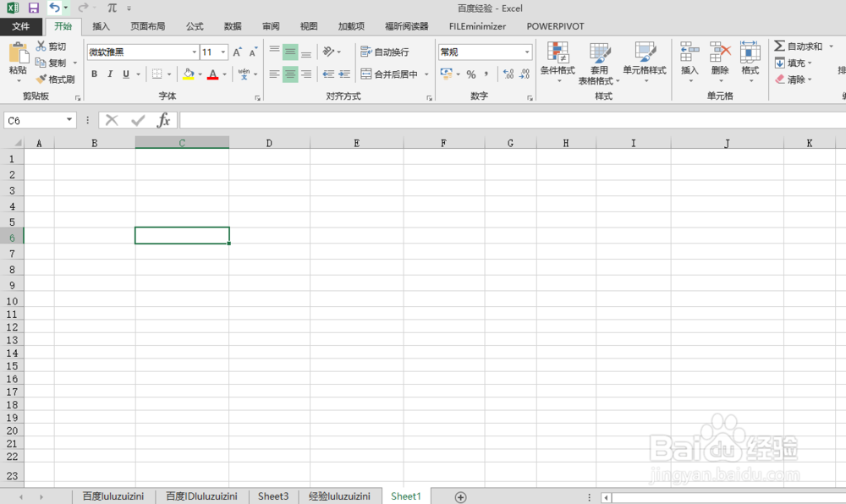Open Cell Styles gallery icon

645,52
